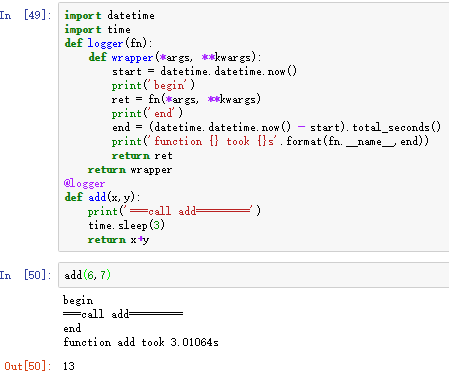449x379 pixels.
Task: Click the 'time.sleep(3)' line
Action: [x=126, y=225]
